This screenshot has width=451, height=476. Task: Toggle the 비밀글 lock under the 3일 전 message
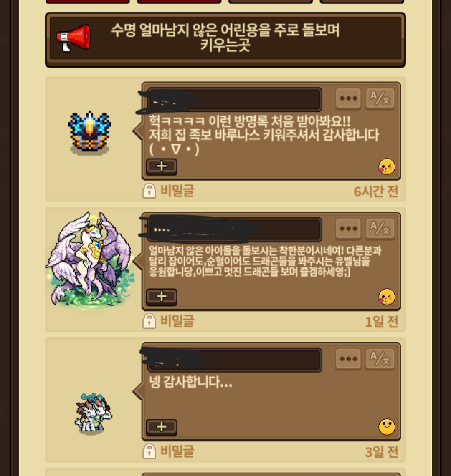[149, 451]
